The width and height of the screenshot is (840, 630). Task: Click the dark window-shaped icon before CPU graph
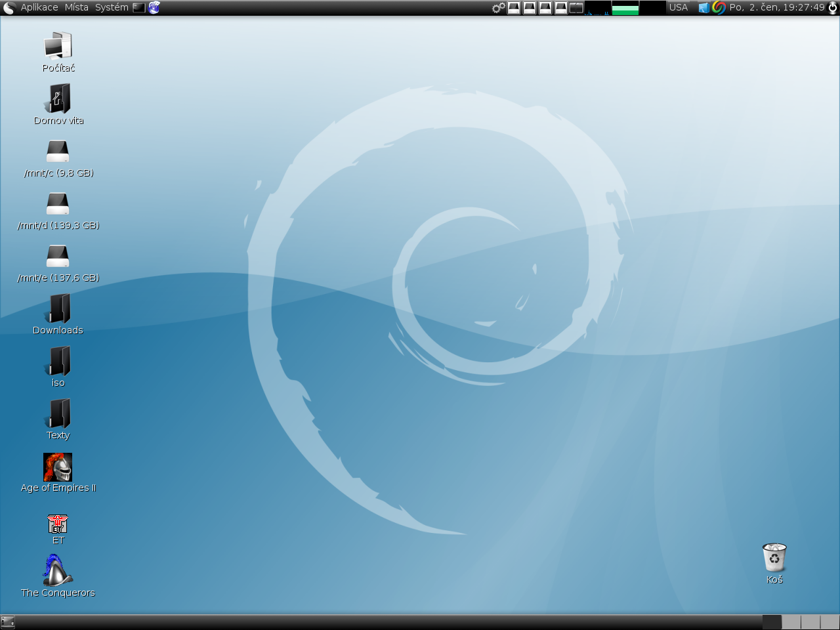tap(576, 8)
